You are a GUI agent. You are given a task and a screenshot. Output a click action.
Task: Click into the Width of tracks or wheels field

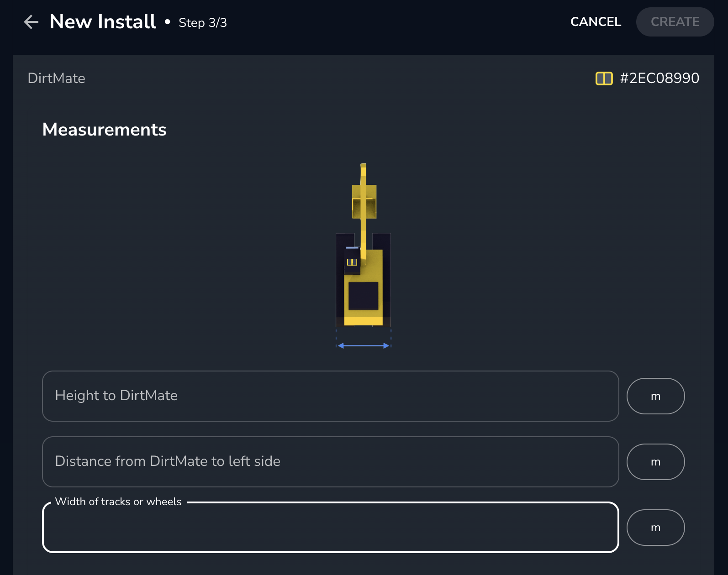click(x=330, y=528)
